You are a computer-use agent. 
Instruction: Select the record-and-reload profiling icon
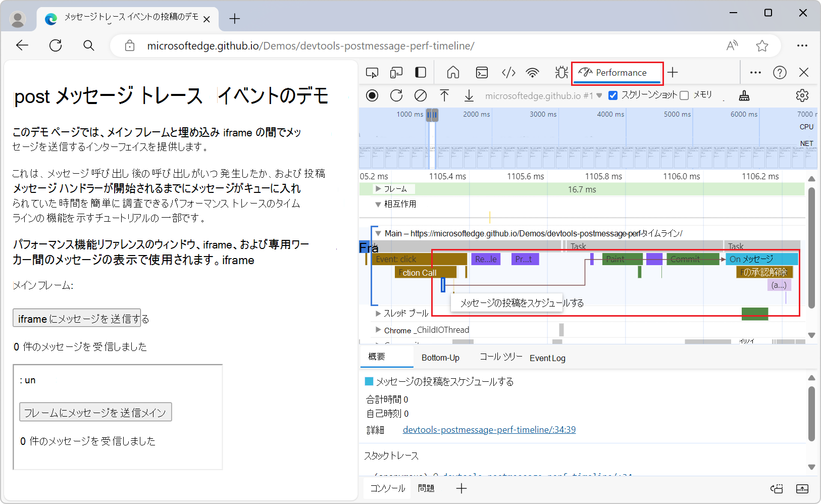coord(396,95)
